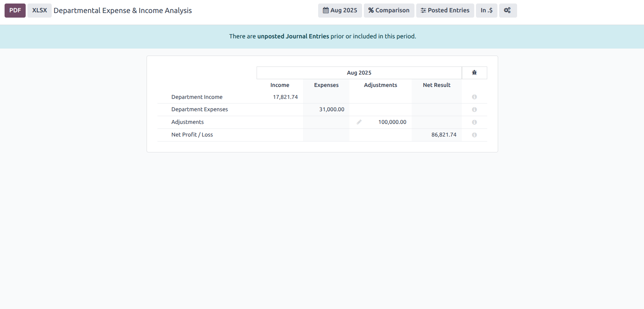
Task: Click info icon on Net Profit / Loss row
Action: pyautogui.click(x=474, y=135)
